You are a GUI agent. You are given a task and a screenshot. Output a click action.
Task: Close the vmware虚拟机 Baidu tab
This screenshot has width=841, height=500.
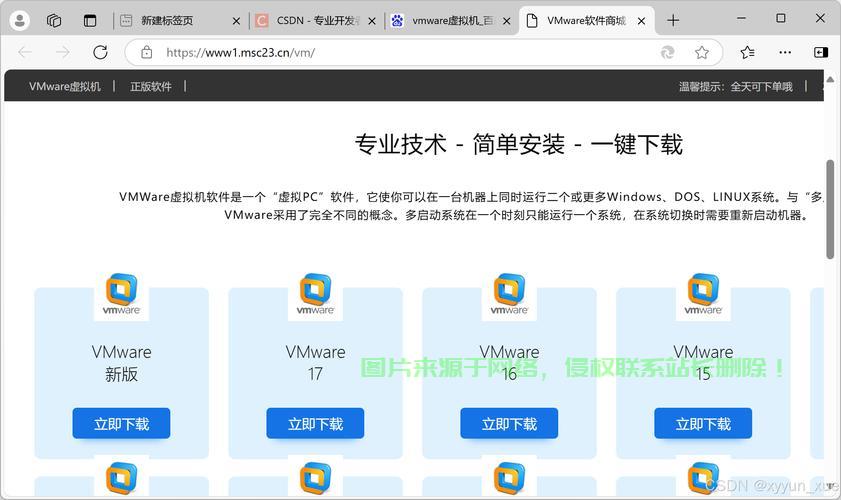pos(507,21)
